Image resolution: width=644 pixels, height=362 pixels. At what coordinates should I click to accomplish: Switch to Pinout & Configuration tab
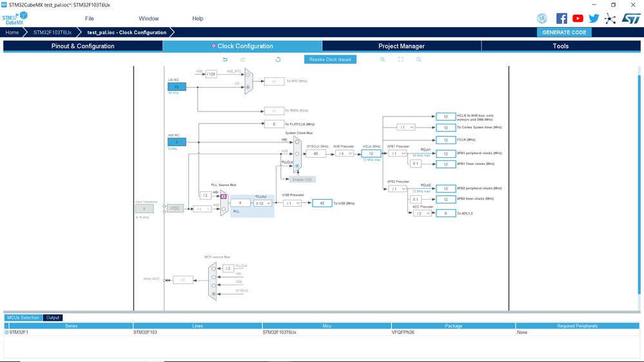83,46
